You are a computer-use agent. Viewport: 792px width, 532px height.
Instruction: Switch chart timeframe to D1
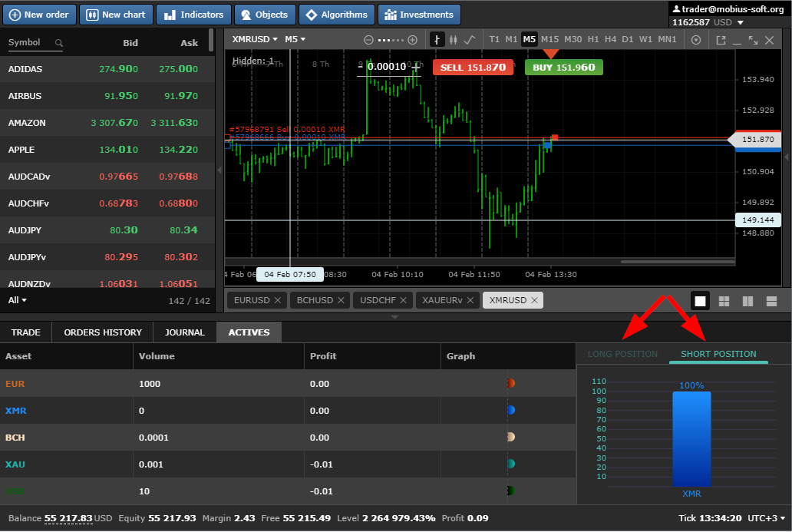point(627,39)
